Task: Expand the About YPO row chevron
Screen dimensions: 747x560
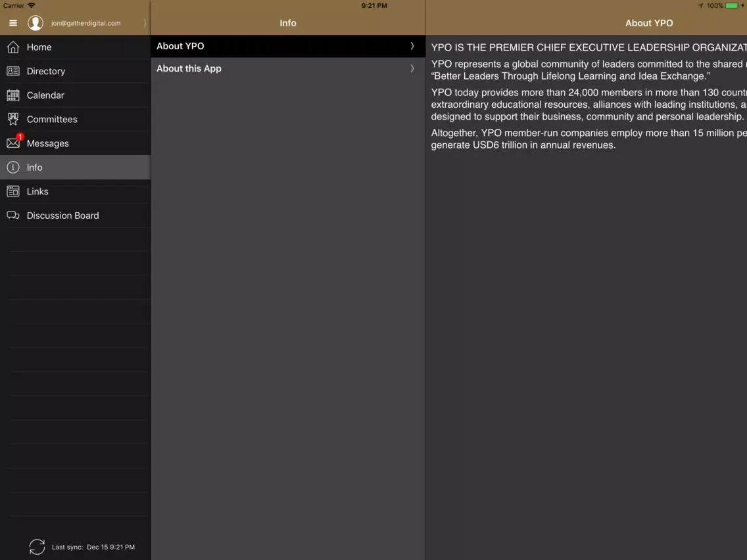Action: (412, 46)
